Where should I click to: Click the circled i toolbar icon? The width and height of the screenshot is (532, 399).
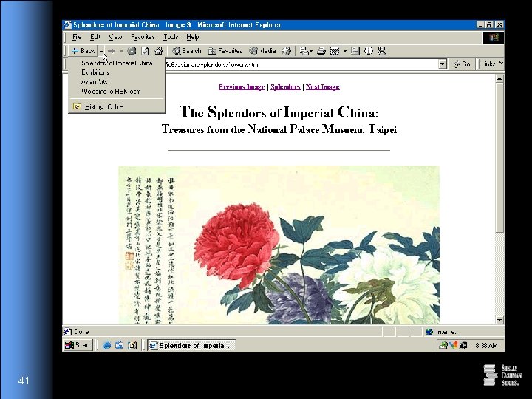point(369,51)
